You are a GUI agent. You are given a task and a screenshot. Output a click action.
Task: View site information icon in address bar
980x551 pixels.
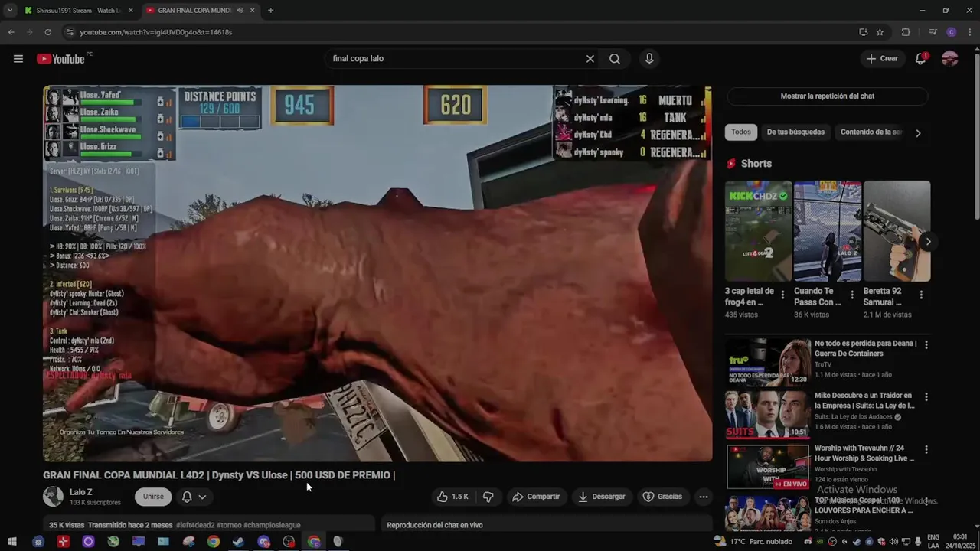tap(70, 32)
